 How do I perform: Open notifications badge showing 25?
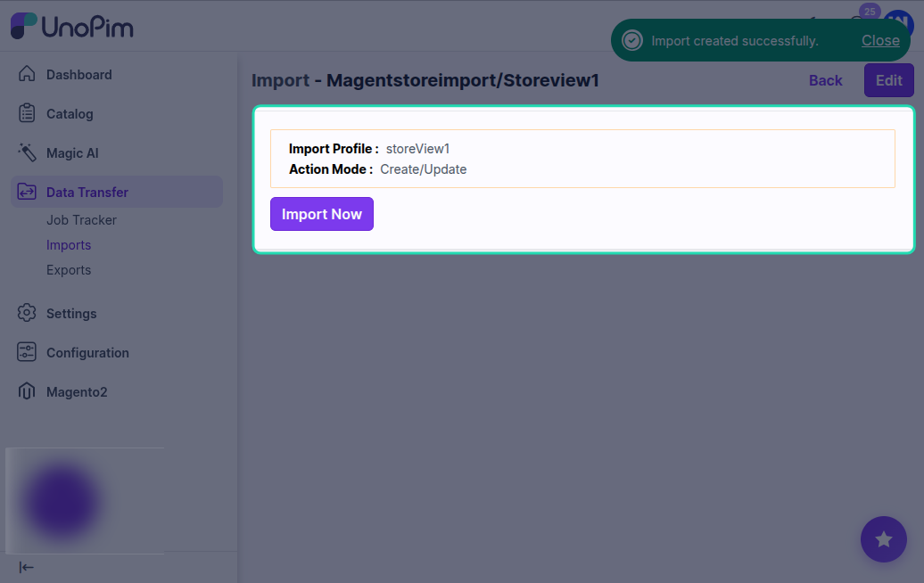point(870,12)
